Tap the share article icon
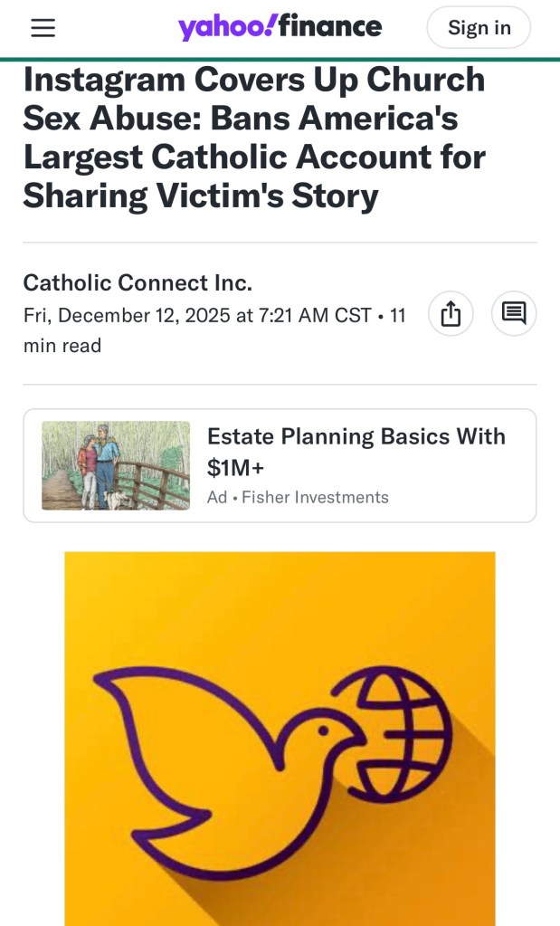This screenshot has height=926, width=560. 451,314
